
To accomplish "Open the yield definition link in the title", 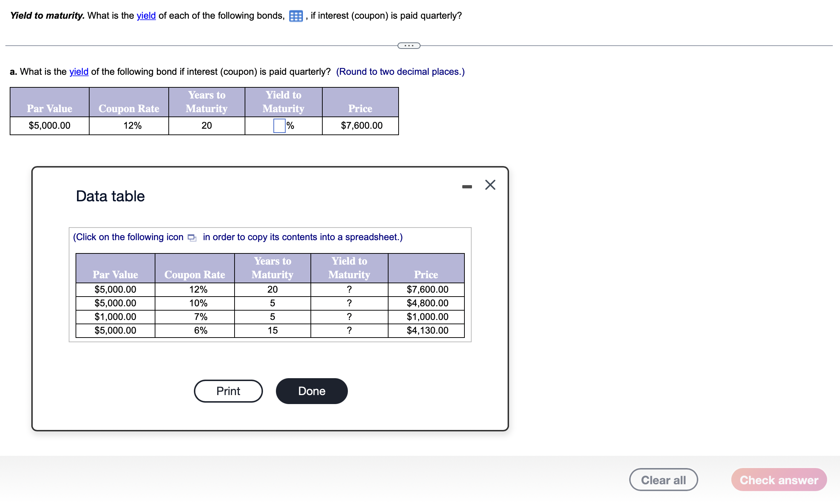I will (146, 15).
